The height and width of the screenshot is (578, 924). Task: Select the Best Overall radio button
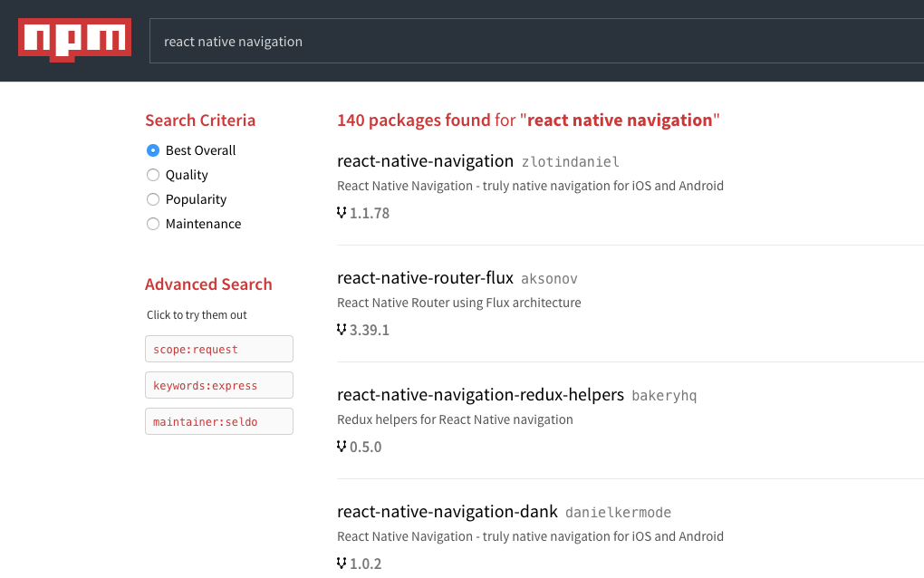[x=153, y=150]
